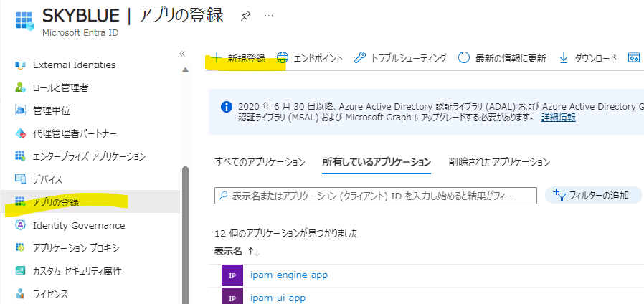Click the blue info icon in banner
Screen dimensions: 644x304
(x=227, y=108)
